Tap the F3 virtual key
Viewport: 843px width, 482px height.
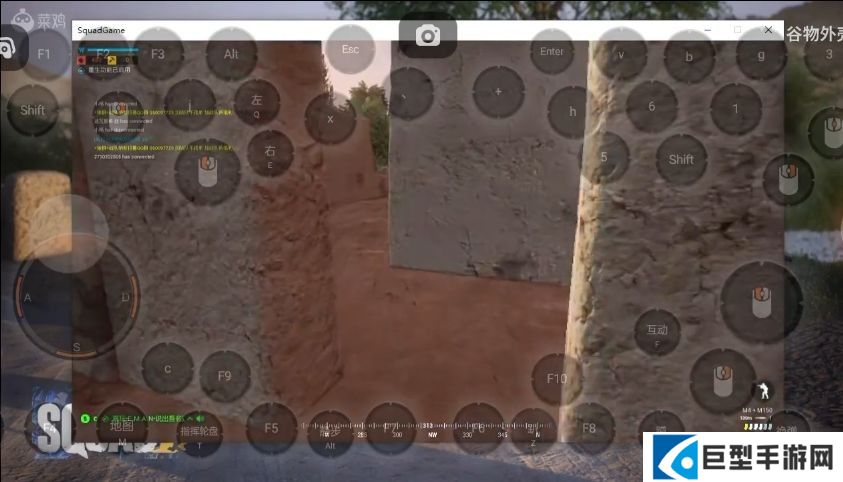click(x=158, y=54)
